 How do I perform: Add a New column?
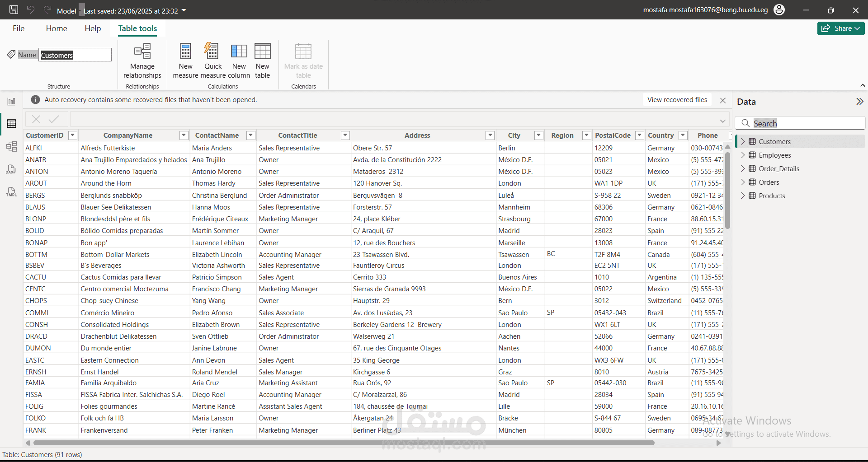(x=239, y=61)
